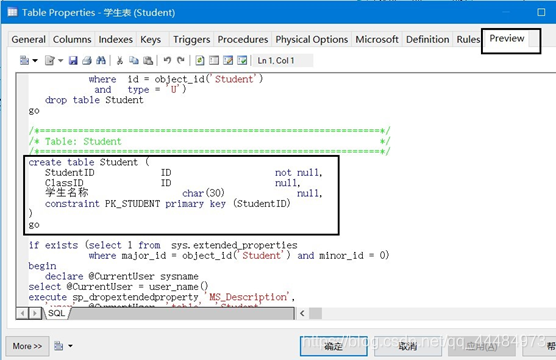Image resolution: width=556 pixels, height=360 pixels.
Task: Open Find with the binoculars icon
Action: tap(101, 61)
